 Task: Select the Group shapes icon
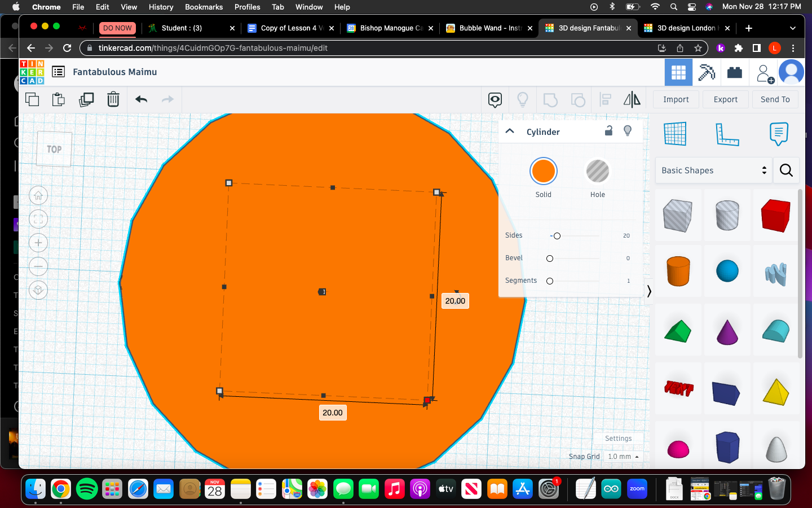[x=550, y=99]
